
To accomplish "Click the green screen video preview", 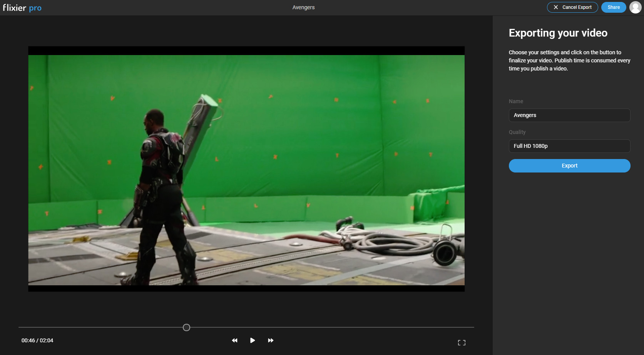I will (246, 169).
